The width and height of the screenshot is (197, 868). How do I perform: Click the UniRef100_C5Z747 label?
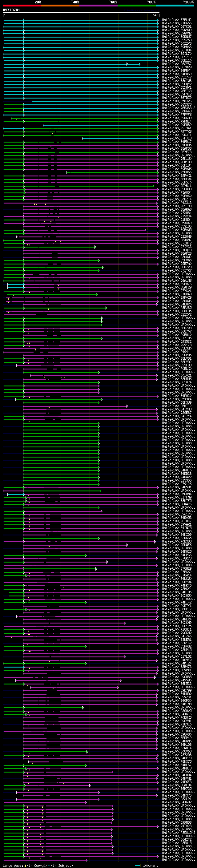[176, 78]
